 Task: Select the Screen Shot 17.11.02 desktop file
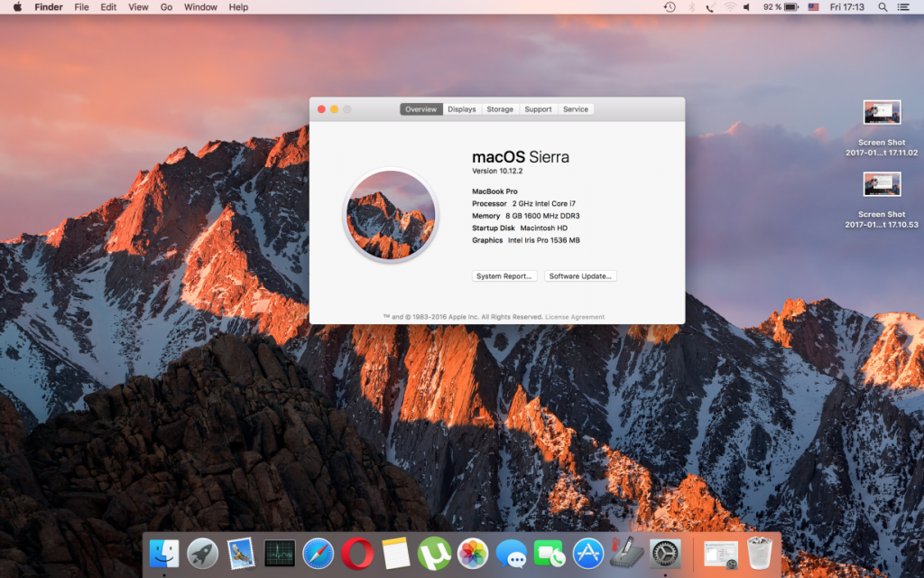[882, 114]
